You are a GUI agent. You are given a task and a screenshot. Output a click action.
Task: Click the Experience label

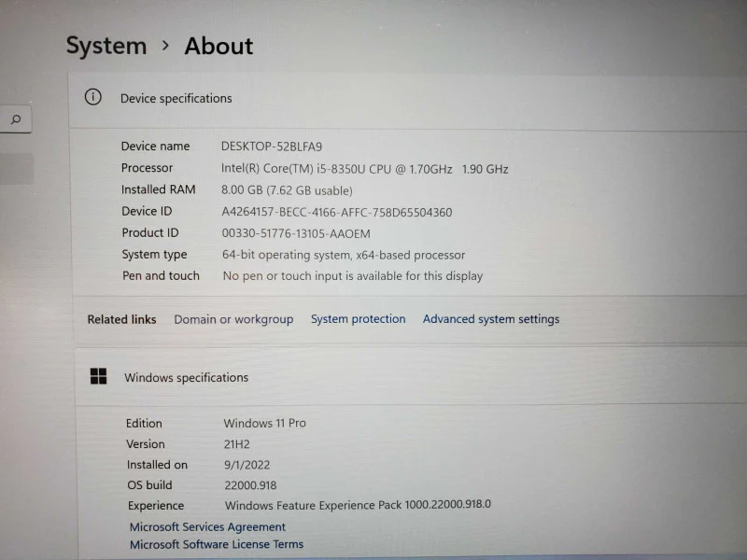[156, 506]
